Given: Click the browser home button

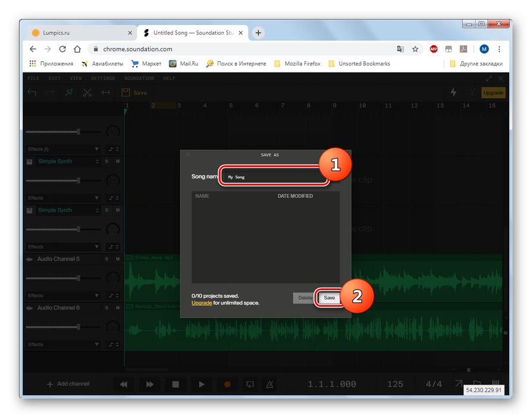Looking at the screenshot, I should click(77, 49).
